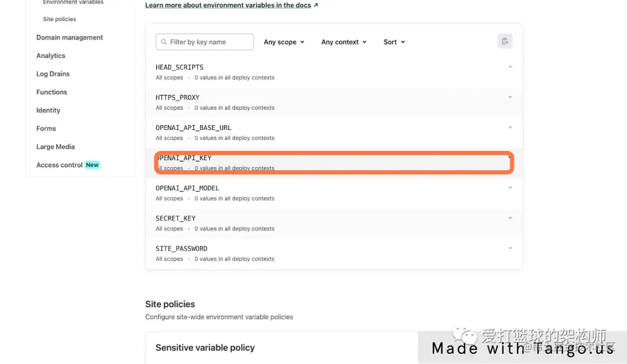Screen dimensions: 627x364
Task: Expand the HTTPS_PROXY variable chevron
Action: point(510,97)
